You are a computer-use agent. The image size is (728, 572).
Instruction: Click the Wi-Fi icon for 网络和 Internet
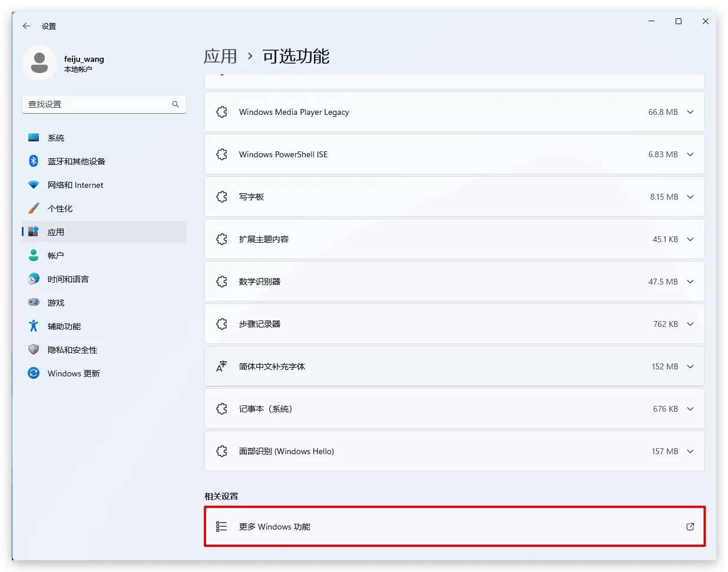(34, 184)
